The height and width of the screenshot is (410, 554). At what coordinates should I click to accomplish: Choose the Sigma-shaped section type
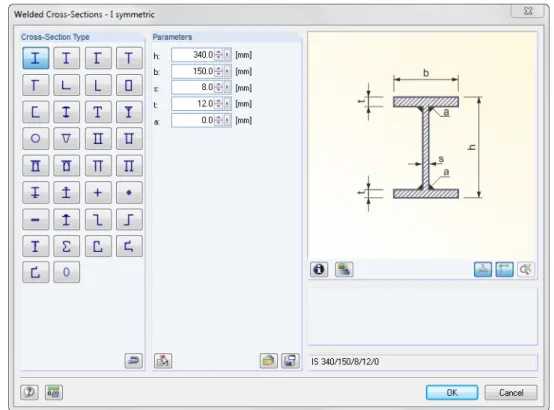click(66, 246)
